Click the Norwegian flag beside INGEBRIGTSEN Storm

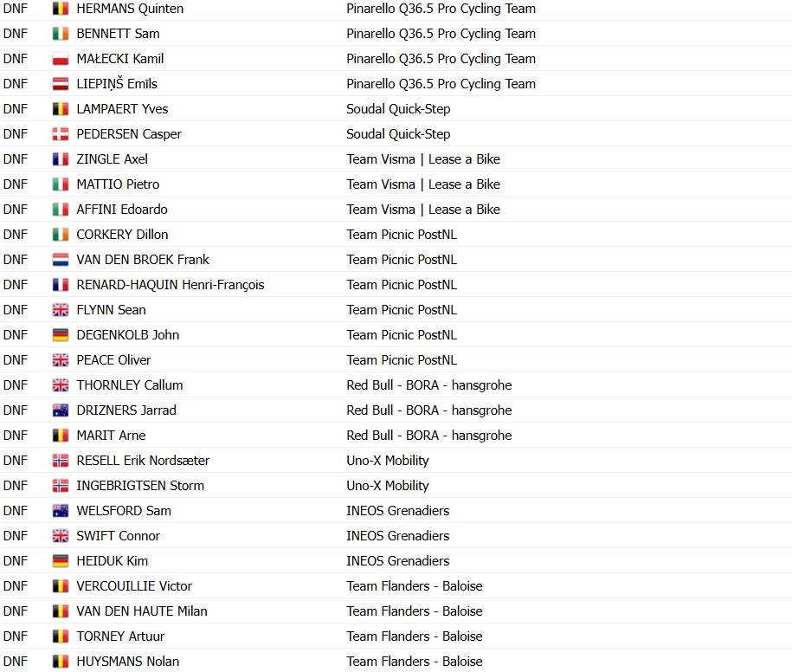(x=60, y=486)
